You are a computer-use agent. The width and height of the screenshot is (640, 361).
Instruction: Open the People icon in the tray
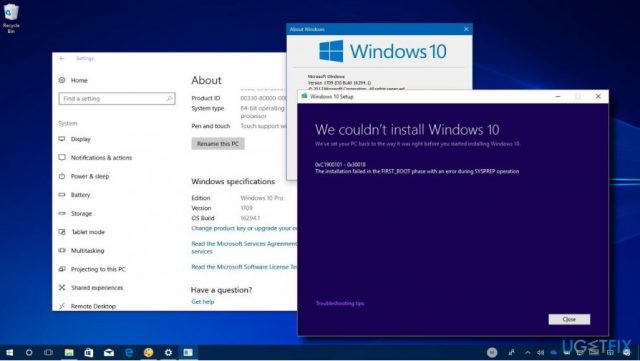511,352
